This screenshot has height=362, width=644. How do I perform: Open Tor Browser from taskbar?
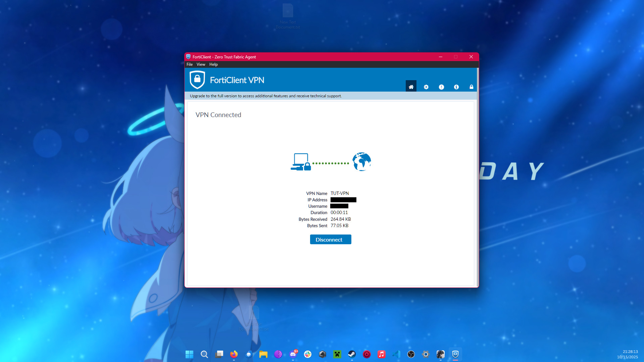(x=278, y=354)
